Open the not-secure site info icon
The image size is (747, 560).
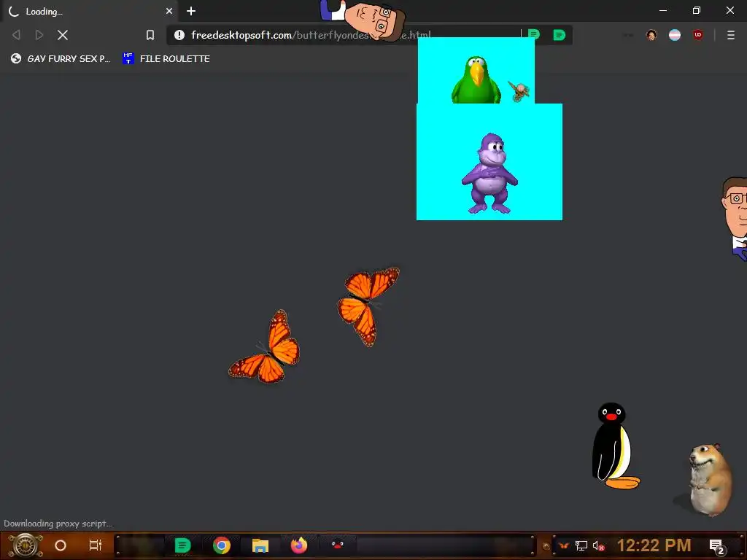179,35
